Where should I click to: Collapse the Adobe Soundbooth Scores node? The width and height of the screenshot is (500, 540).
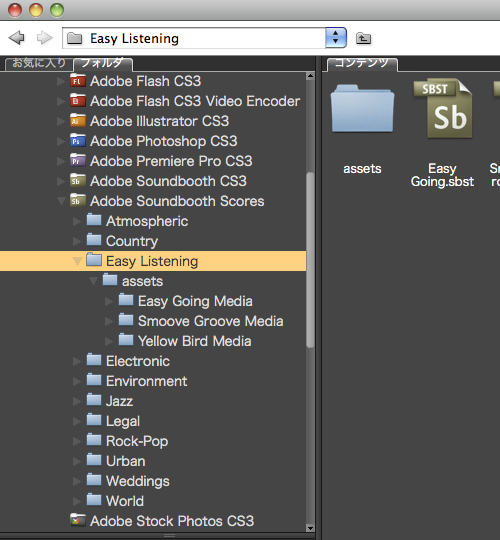[61, 201]
